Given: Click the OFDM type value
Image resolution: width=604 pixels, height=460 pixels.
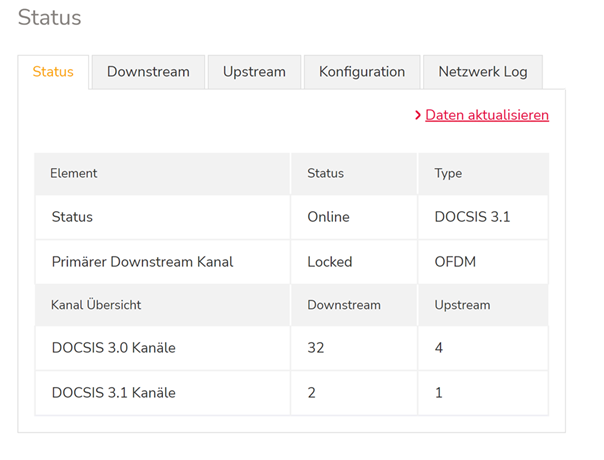Looking at the screenshot, I should pyautogui.click(x=454, y=262).
